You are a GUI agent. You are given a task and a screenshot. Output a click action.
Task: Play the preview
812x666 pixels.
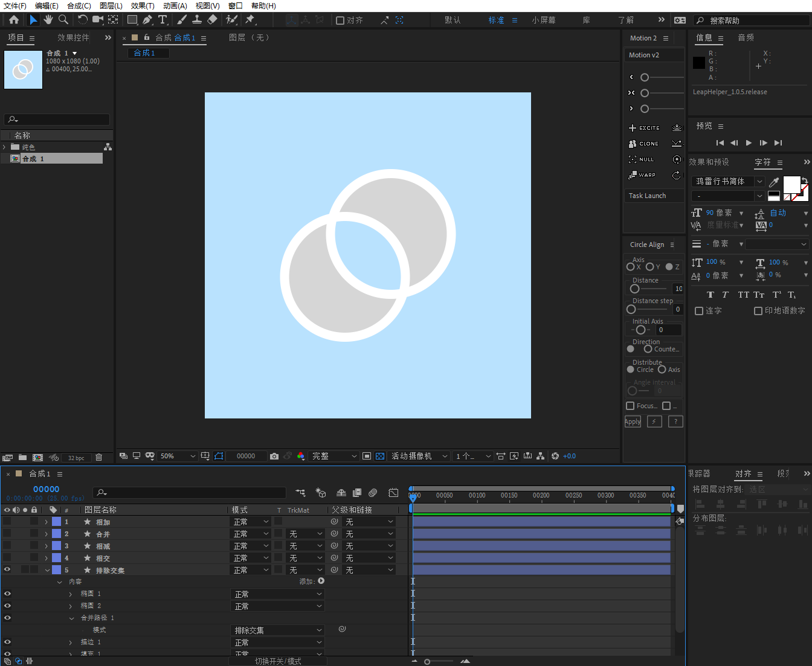[749, 143]
